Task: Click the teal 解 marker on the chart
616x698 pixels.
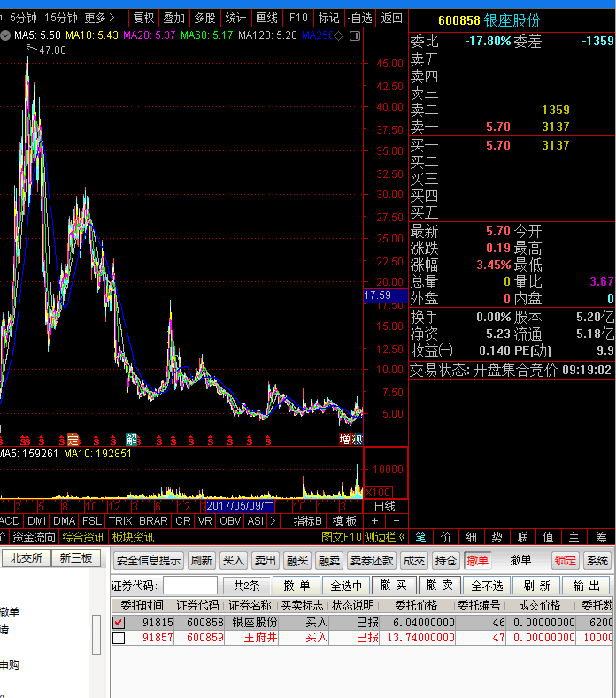Action: point(131,440)
